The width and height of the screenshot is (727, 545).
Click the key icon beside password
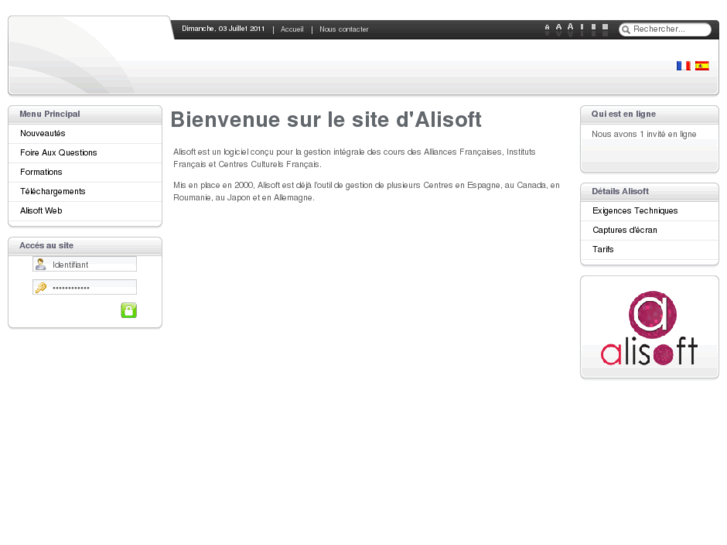(41, 287)
